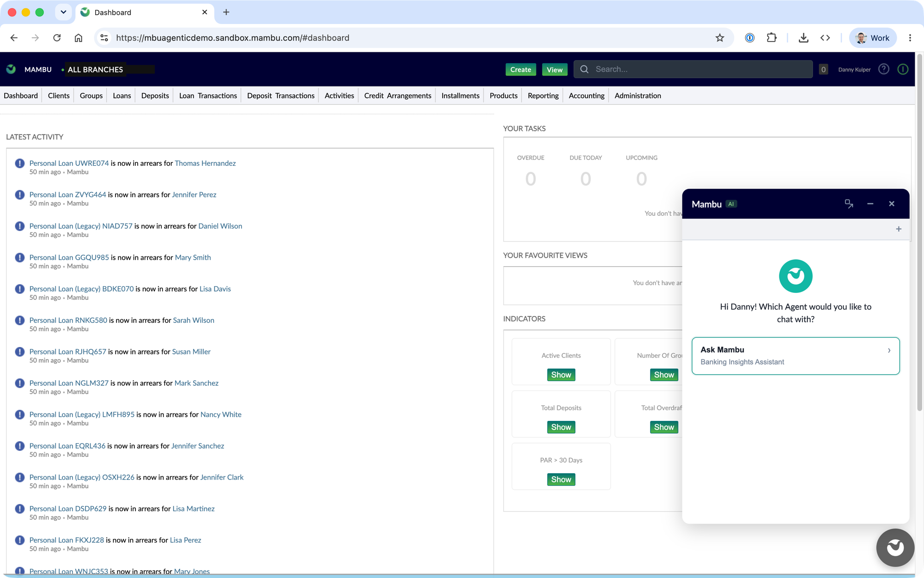Click the green View button
Screen dimensions: 924x578
(554, 70)
